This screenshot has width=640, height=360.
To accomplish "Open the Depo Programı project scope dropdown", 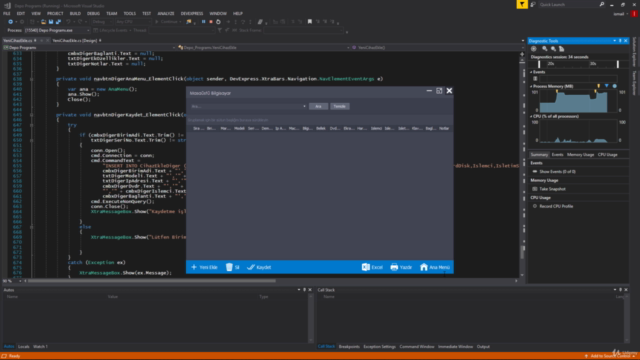I will (x=90, y=47).
